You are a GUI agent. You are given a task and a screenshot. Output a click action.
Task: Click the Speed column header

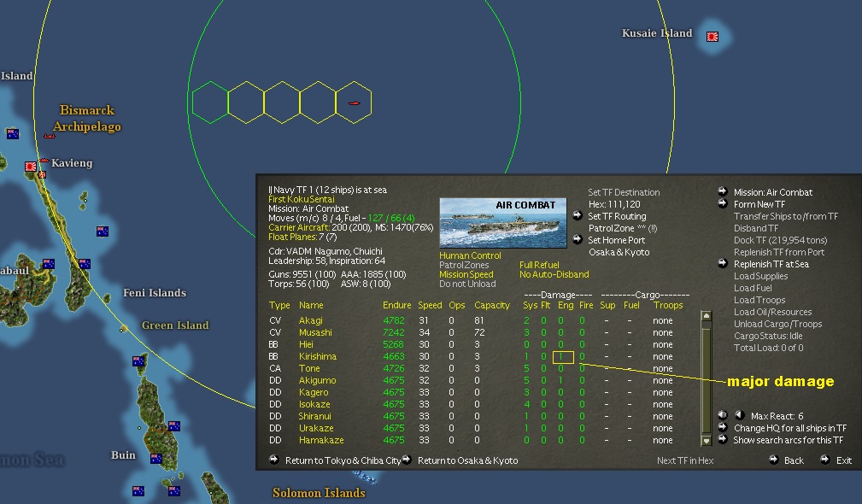point(430,305)
